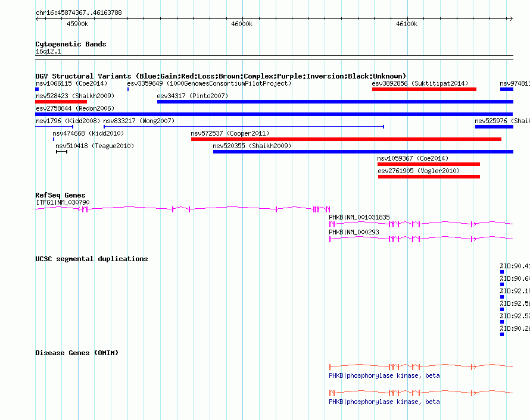Open the ITFG1|NM_030790 gene label

click(x=63, y=203)
